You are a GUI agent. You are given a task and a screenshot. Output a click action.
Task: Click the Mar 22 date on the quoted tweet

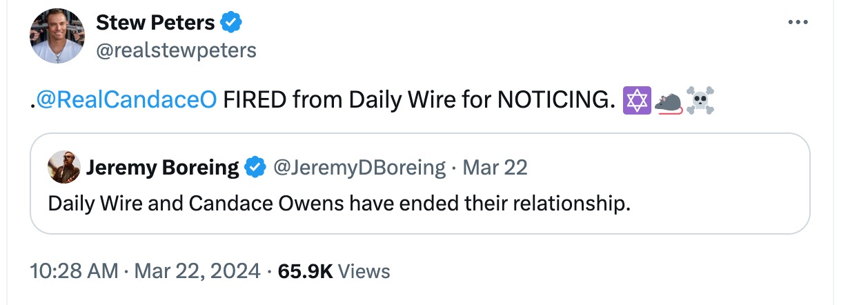click(494, 167)
